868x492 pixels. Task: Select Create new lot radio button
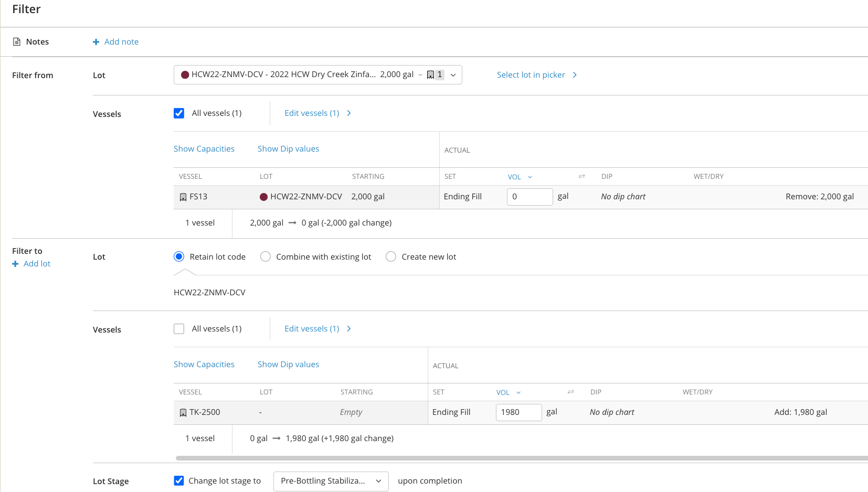(x=391, y=256)
